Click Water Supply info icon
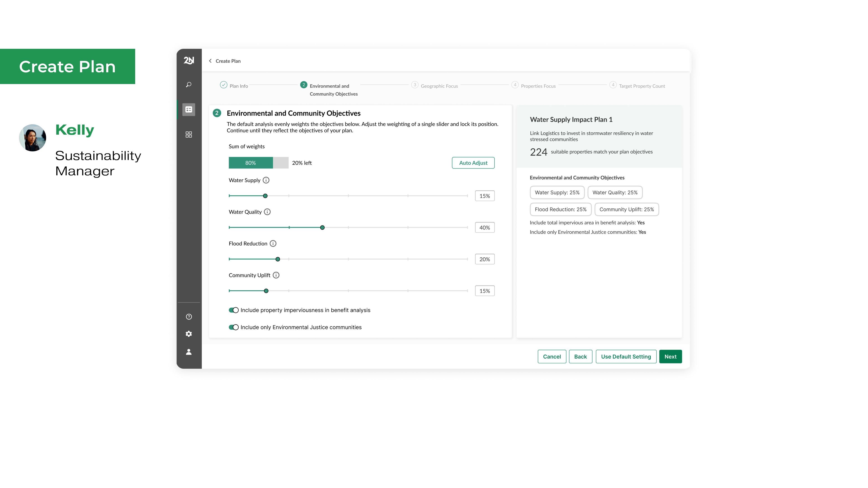 [266, 180]
